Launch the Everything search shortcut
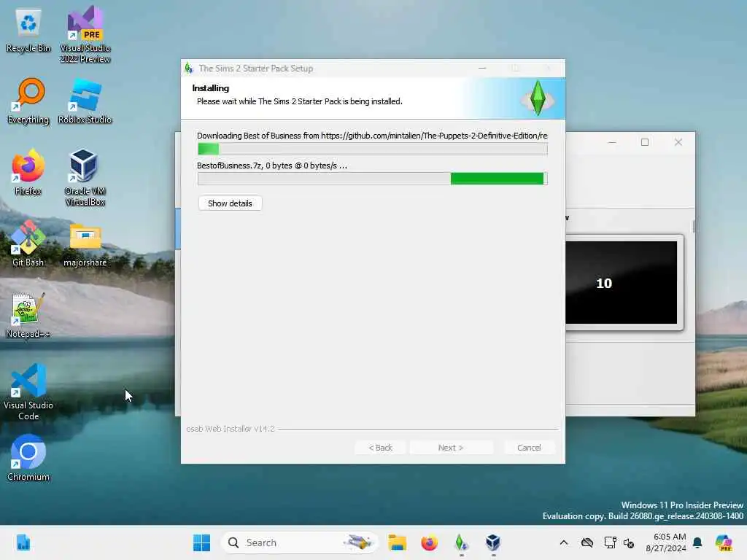The image size is (747, 560). pos(28,101)
